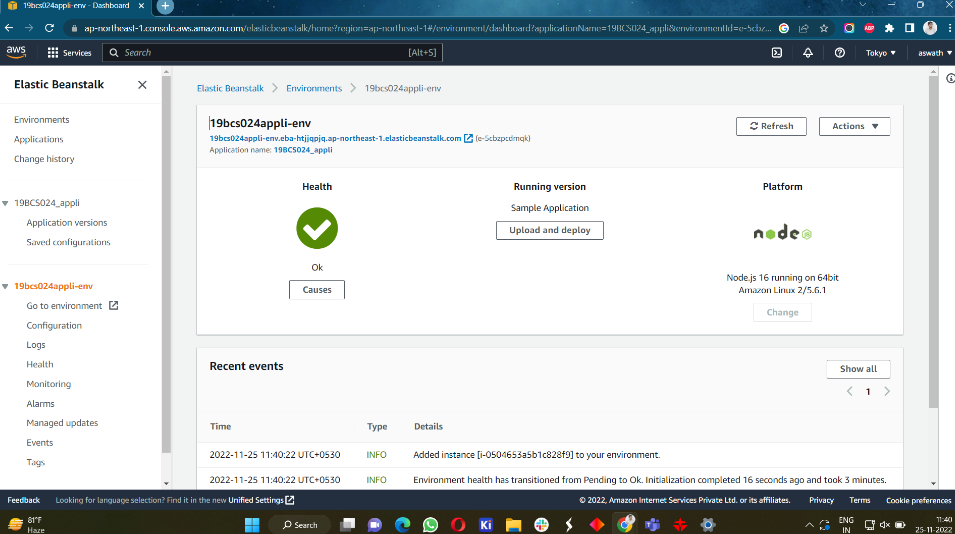
Task: Open Applications in the sidebar
Action: pos(38,139)
